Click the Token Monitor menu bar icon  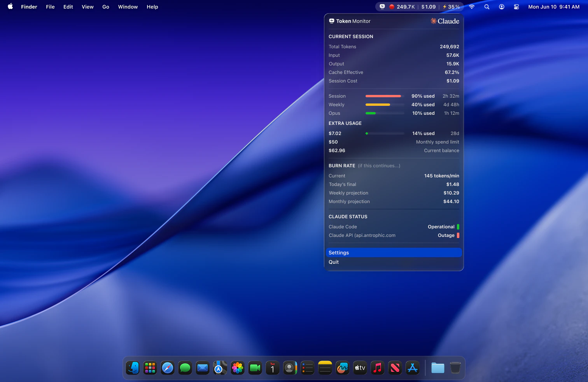coord(382,7)
